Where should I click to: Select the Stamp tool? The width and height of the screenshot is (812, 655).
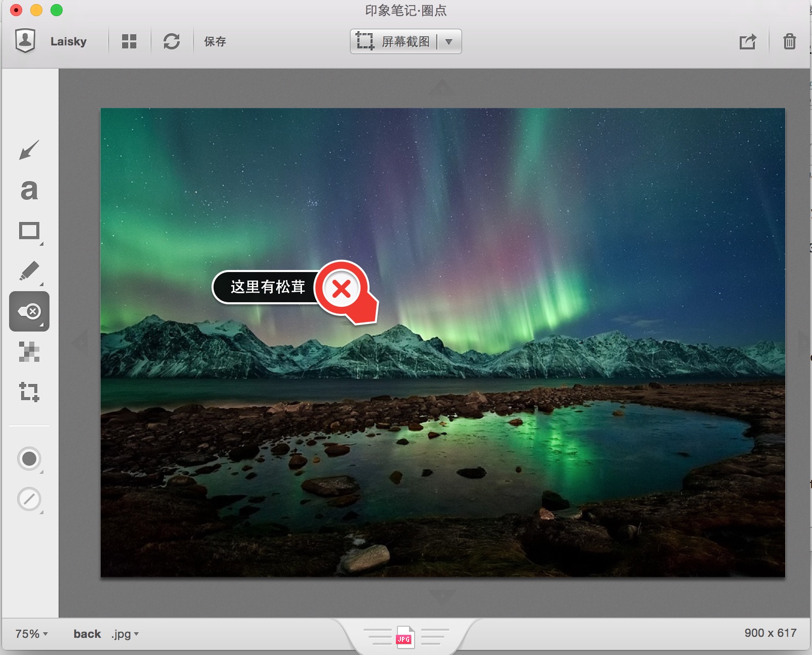point(29,311)
